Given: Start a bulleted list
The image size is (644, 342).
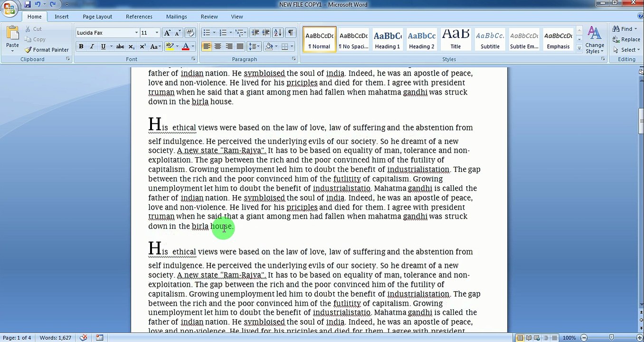Looking at the screenshot, I should pos(206,33).
